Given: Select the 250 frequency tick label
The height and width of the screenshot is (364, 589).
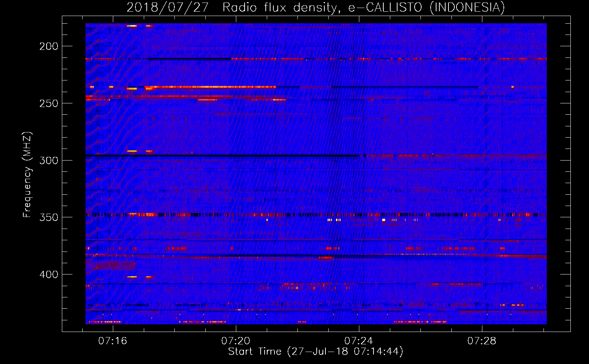Looking at the screenshot, I should [x=49, y=103].
